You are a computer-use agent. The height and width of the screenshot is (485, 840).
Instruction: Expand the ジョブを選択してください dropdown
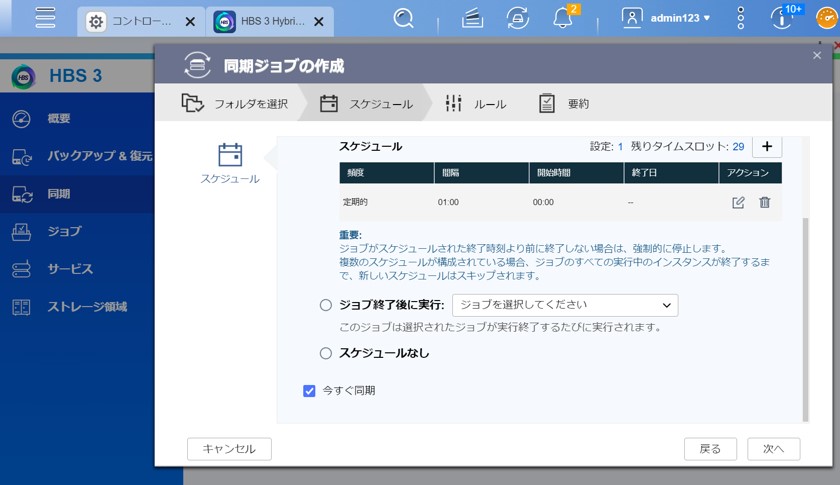565,305
